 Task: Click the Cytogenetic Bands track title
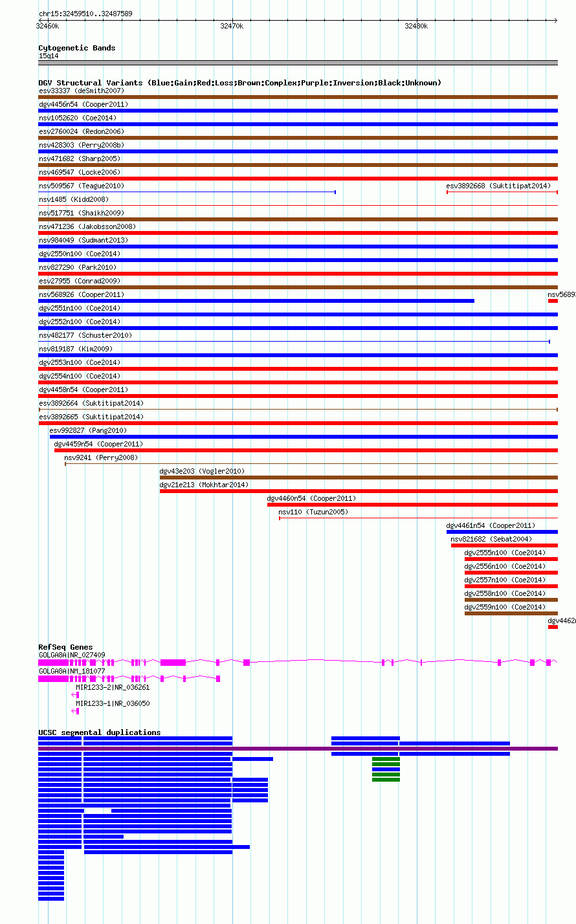click(77, 48)
